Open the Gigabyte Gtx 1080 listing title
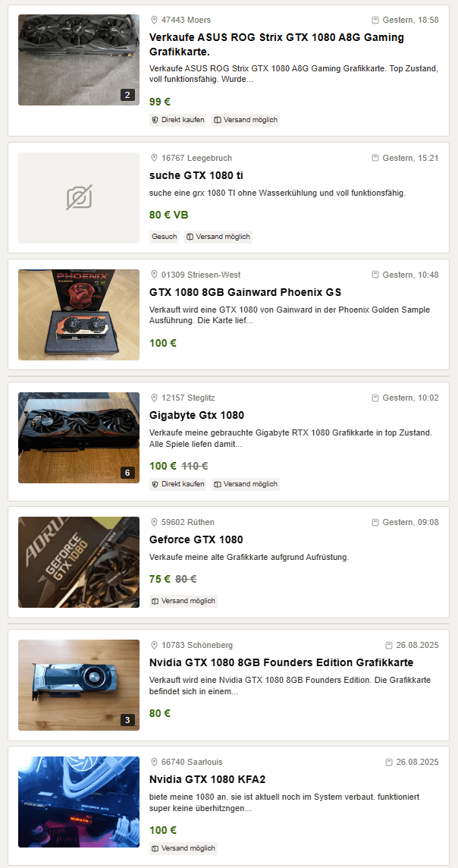Image resolution: width=458 pixels, height=868 pixels. (x=197, y=415)
